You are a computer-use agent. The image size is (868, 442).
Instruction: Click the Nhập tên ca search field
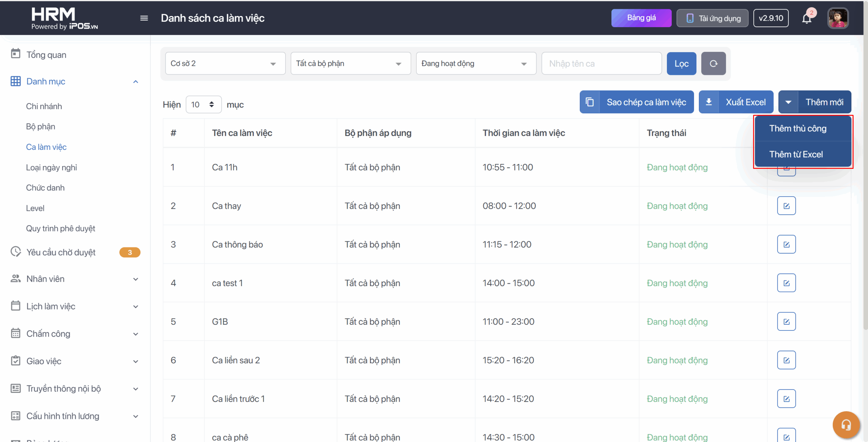(601, 63)
